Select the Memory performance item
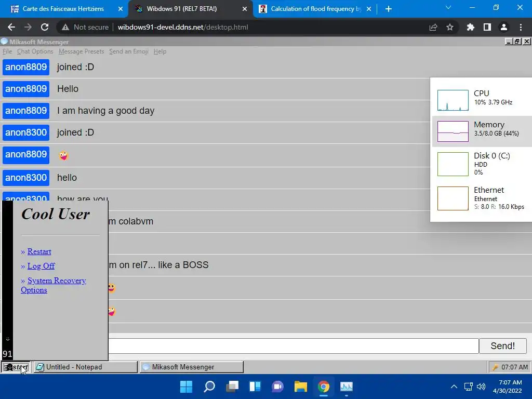532x399 pixels. click(x=482, y=131)
